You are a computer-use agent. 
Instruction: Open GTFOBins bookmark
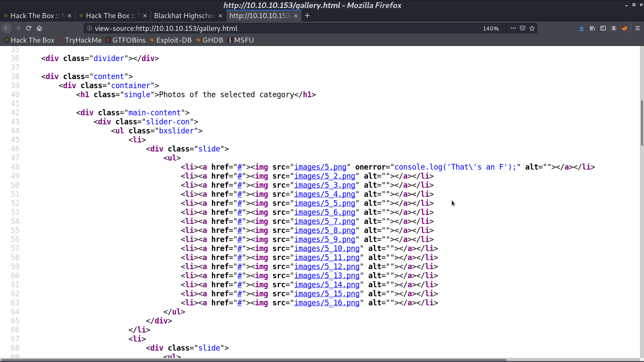(125, 40)
